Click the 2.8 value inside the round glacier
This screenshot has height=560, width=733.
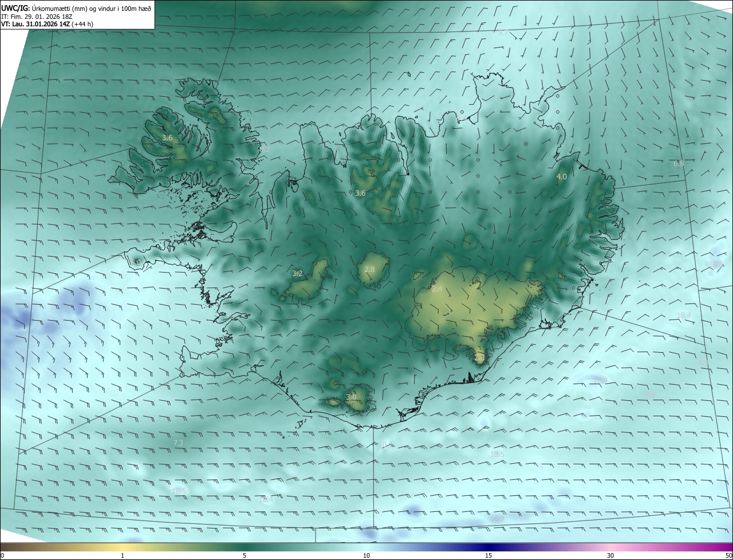[x=369, y=270]
